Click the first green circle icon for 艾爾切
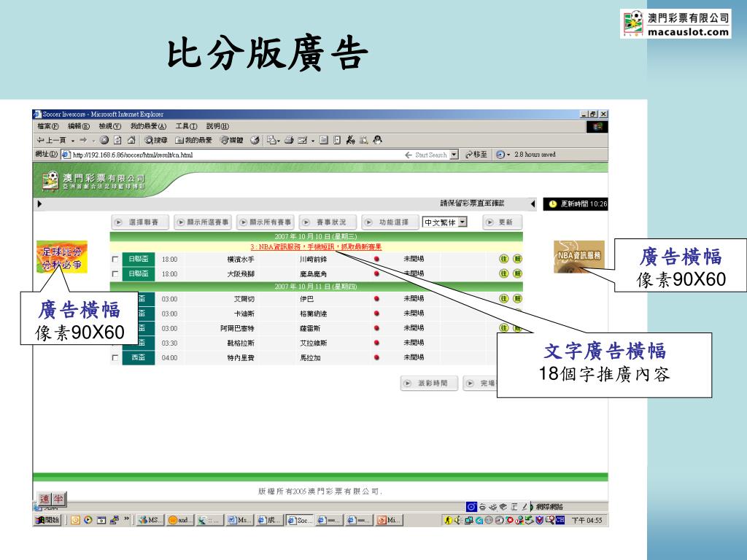Screen dimensions: 747x560 pyautogui.click(x=503, y=298)
